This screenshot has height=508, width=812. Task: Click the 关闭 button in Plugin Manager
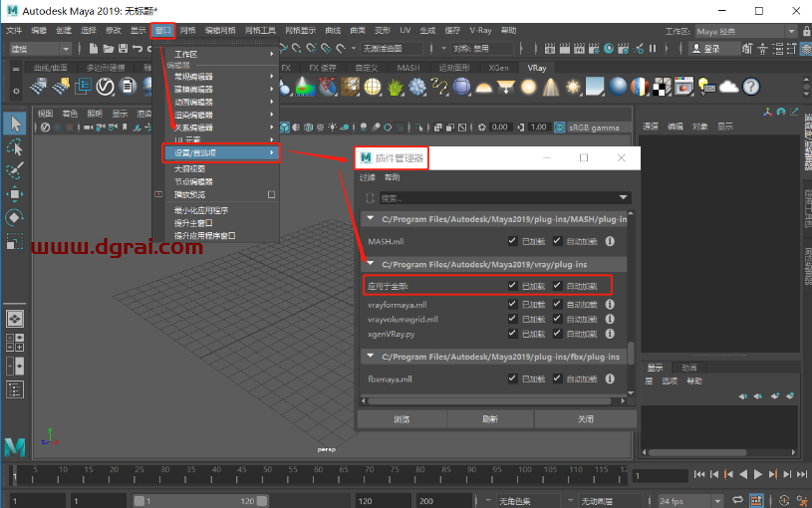point(586,419)
